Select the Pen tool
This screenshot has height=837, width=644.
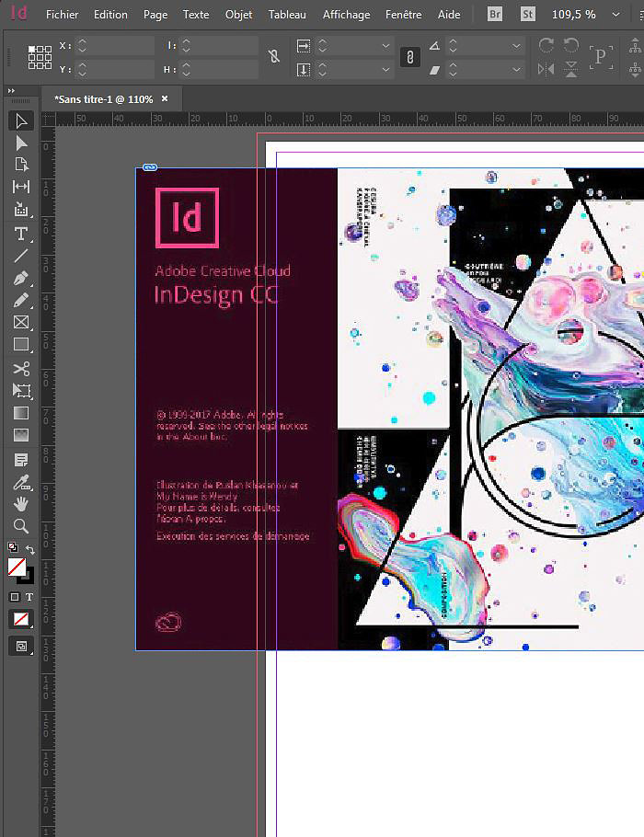[x=21, y=279]
